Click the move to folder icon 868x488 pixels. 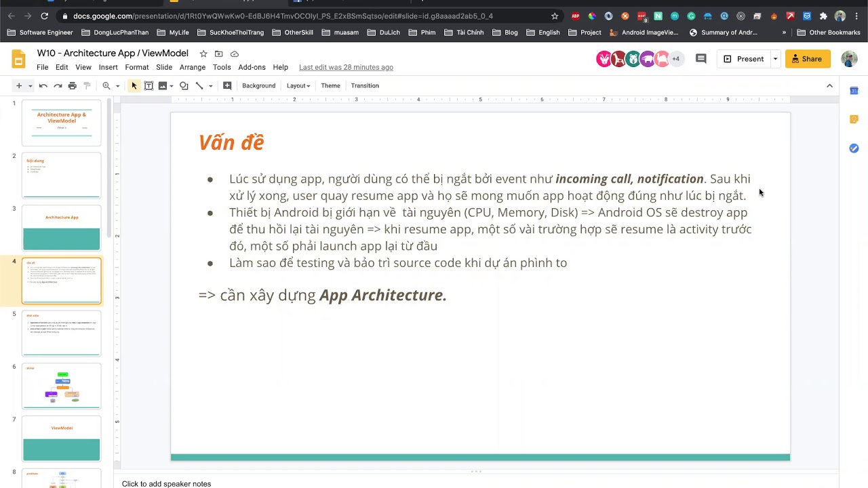point(218,54)
